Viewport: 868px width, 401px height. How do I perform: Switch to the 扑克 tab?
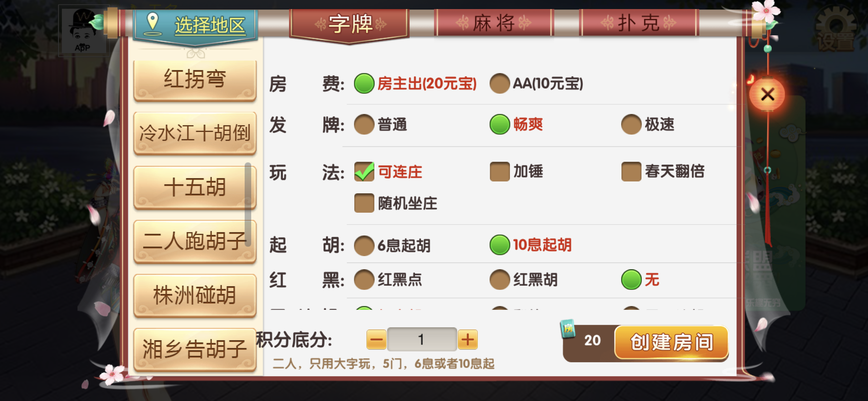[x=639, y=23]
